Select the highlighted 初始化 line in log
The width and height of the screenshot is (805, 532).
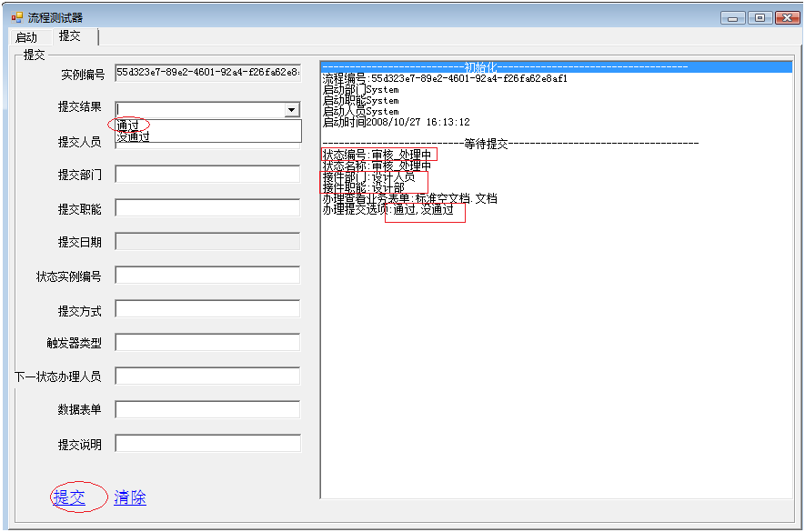click(505, 67)
